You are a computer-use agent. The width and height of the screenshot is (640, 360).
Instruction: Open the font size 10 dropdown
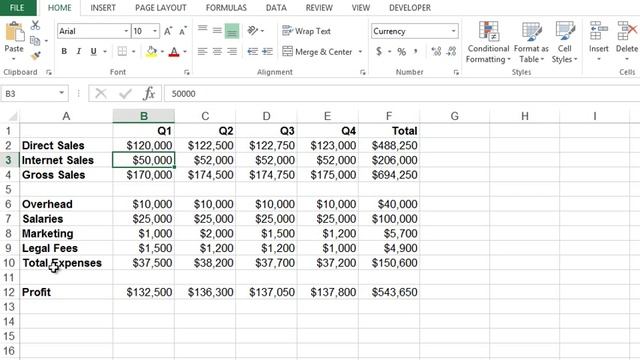(x=155, y=31)
